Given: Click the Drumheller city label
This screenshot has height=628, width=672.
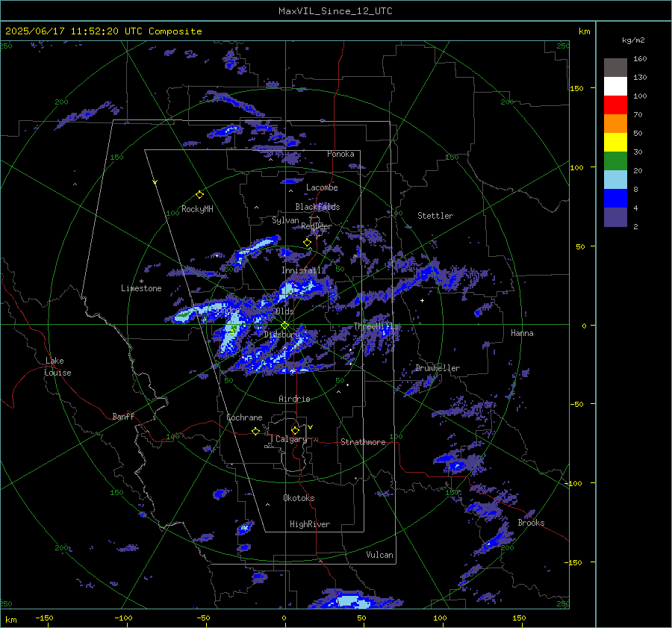Looking at the screenshot, I should pos(438,368).
